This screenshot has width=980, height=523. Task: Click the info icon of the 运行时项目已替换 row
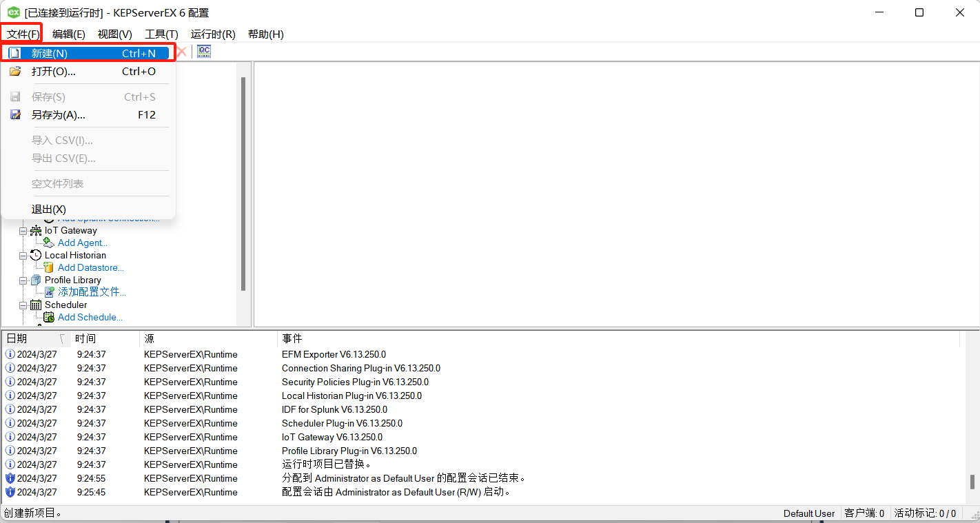(x=10, y=465)
